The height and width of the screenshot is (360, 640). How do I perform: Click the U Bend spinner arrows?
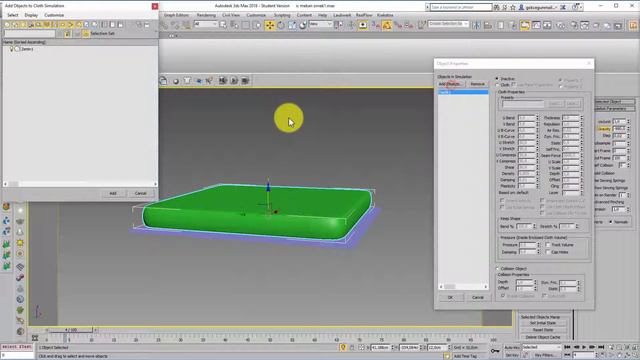pyautogui.click(x=538, y=118)
